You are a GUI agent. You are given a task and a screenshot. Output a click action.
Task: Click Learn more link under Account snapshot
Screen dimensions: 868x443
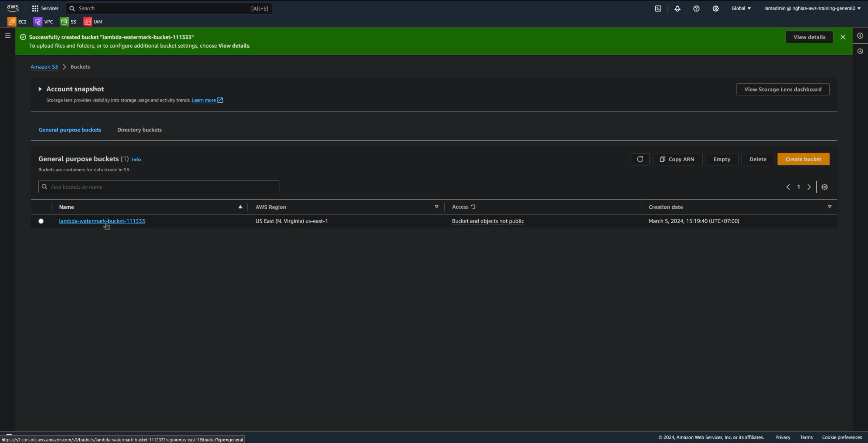204,100
